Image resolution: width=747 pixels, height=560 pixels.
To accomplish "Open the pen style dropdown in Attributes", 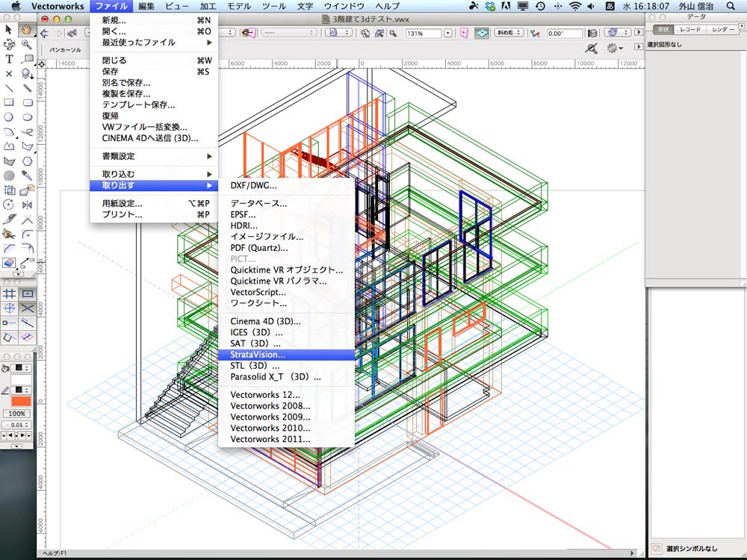I will [x=22, y=390].
